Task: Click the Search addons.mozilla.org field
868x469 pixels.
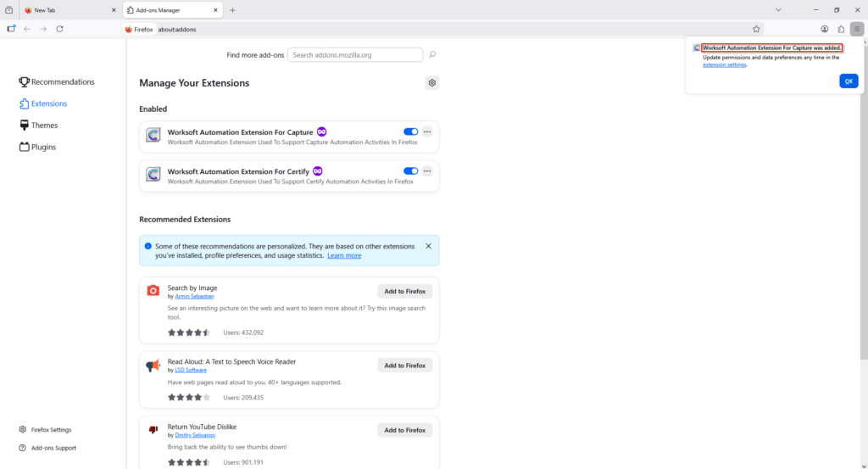Action: [355, 55]
